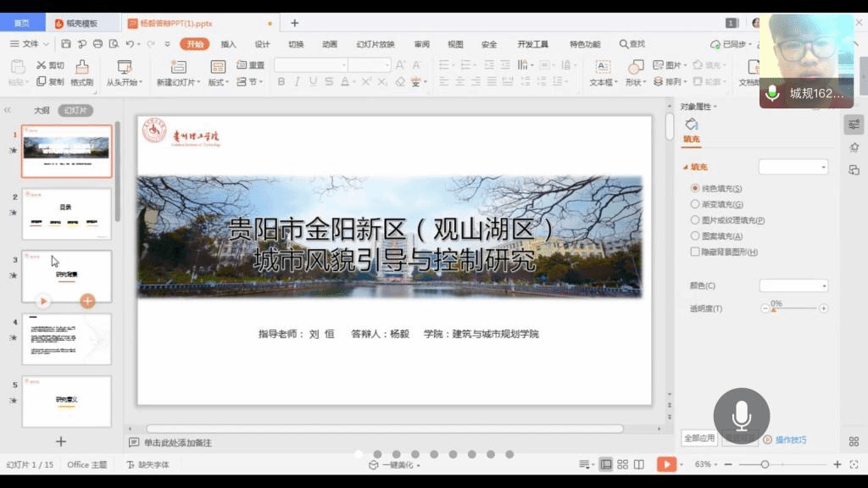Start slideshow with orange play button
The image size is (868, 488).
(667, 464)
